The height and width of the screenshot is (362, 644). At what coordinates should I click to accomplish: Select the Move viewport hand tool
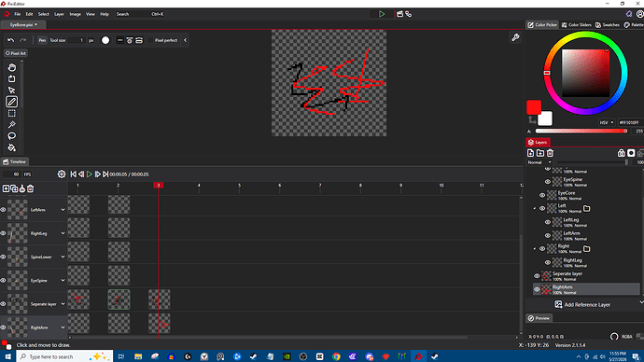point(12,67)
